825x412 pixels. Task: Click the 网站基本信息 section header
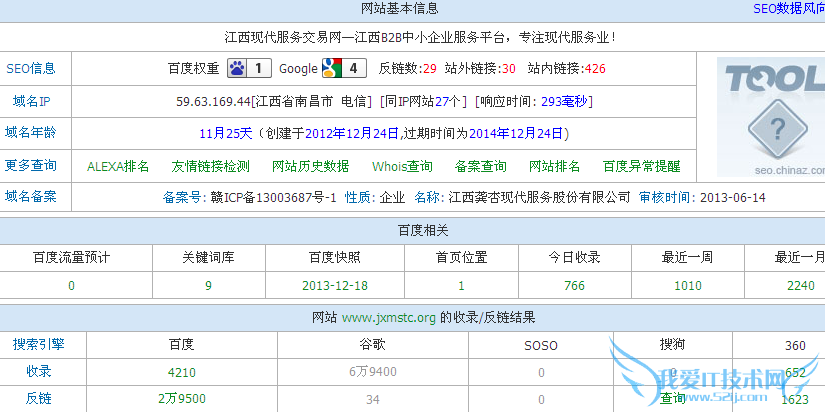pyautogui.click(x=400, y=9)
